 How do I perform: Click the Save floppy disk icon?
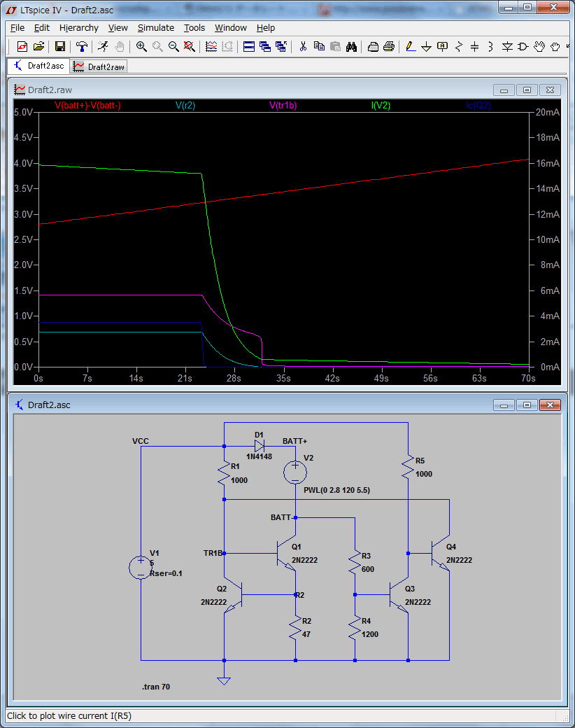point(60,46)
